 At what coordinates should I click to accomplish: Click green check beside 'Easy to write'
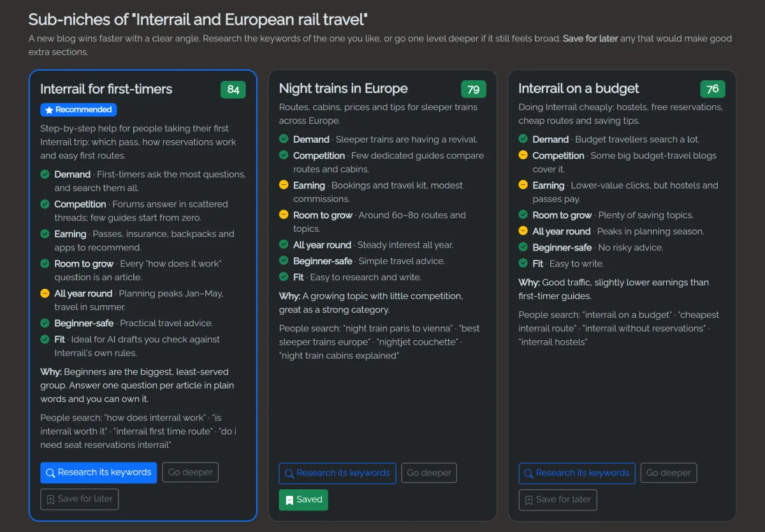(x=523, y=263)
